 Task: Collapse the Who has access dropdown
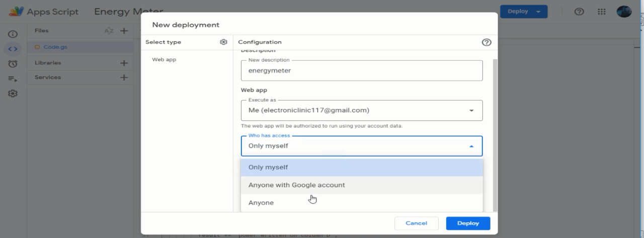471,146
